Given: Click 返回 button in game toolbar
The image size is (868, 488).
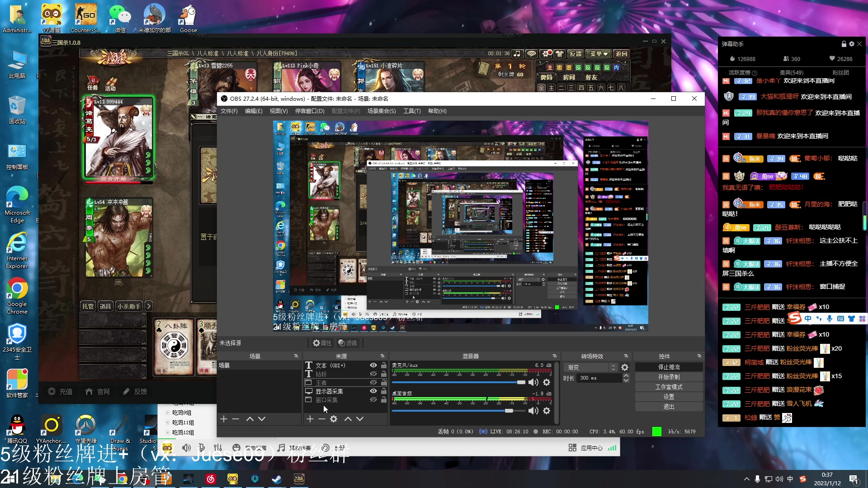Looking at the screenshot, I should [622, 54].
